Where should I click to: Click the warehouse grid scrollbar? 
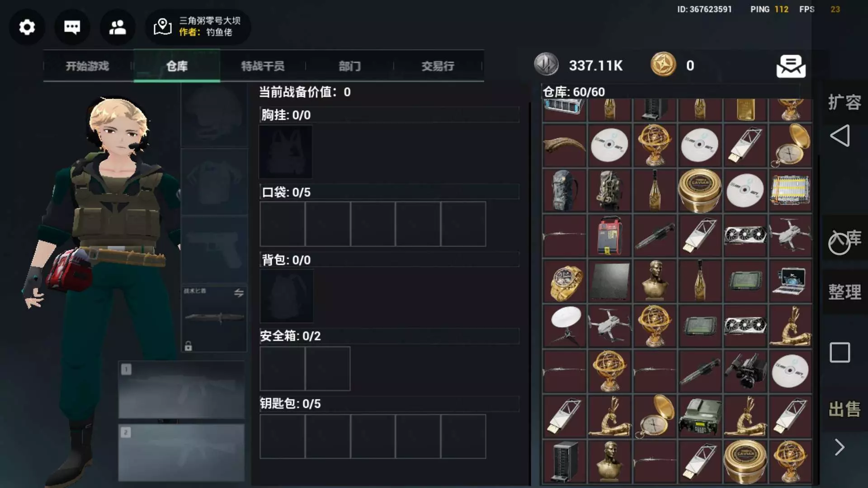coord(818,316)
